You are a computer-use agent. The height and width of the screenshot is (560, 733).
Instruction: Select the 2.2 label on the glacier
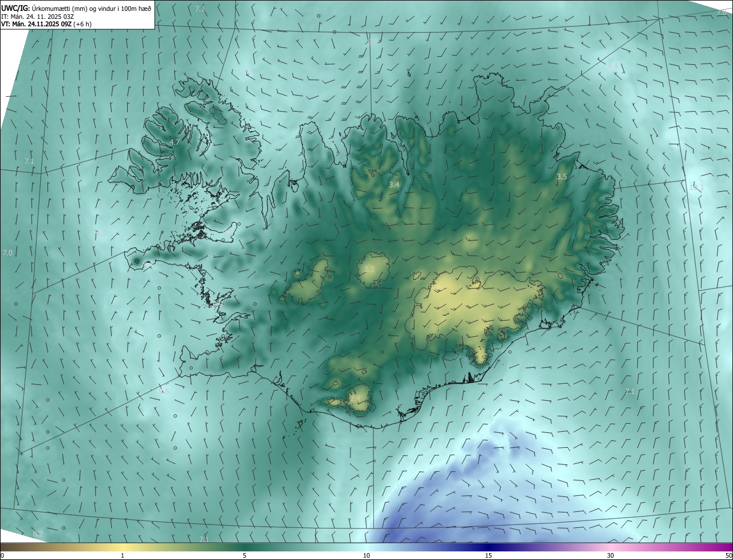369,269
